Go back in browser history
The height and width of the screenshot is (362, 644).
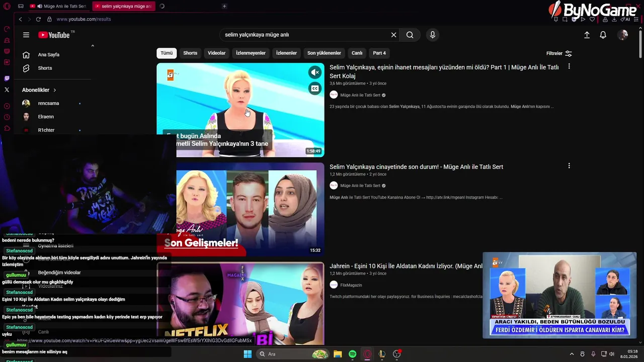[20, 19]
